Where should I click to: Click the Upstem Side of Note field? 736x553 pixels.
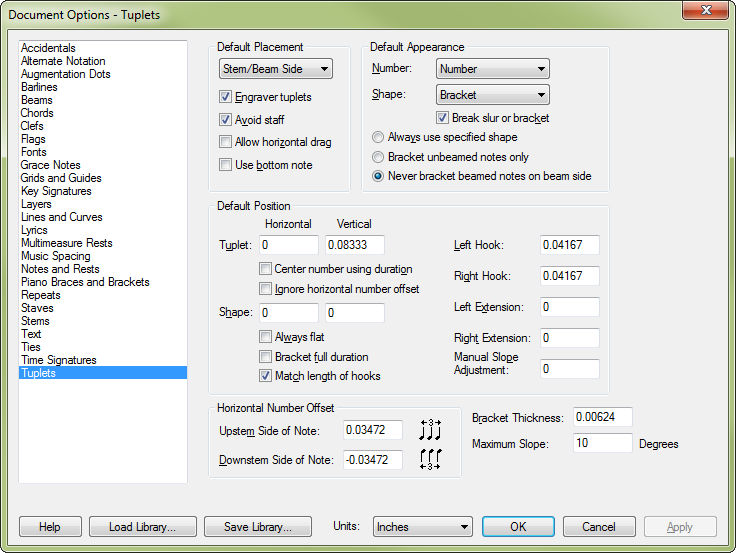click(x=373, y=430)
